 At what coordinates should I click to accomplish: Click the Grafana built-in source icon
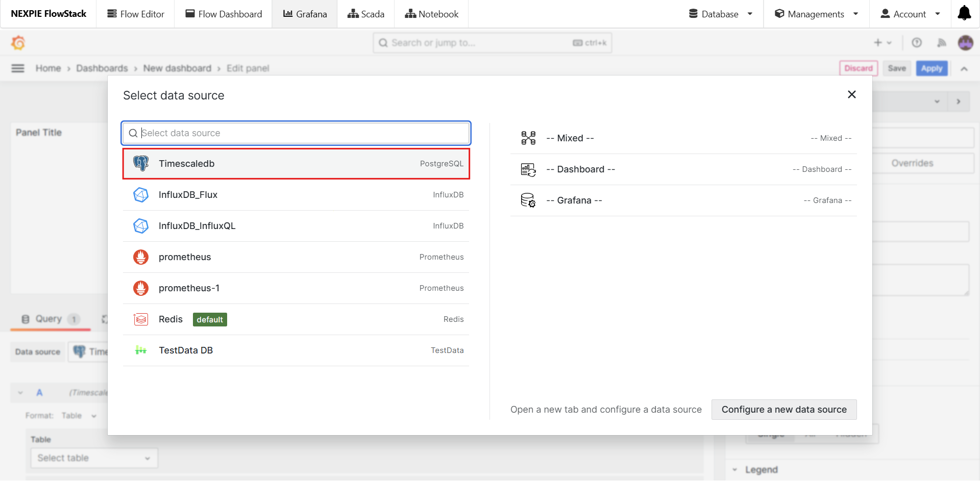pos(528,200)
